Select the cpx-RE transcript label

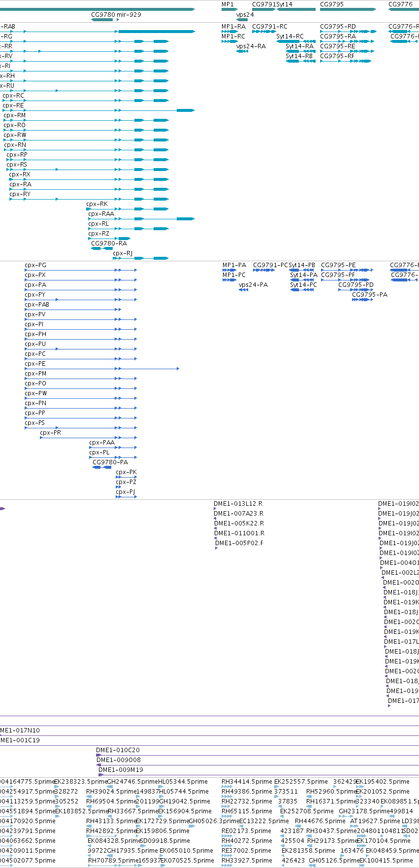click(13, 105)
